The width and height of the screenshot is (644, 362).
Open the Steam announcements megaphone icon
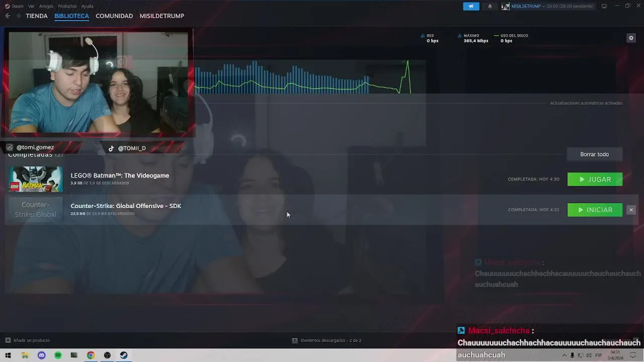point(471,6)
